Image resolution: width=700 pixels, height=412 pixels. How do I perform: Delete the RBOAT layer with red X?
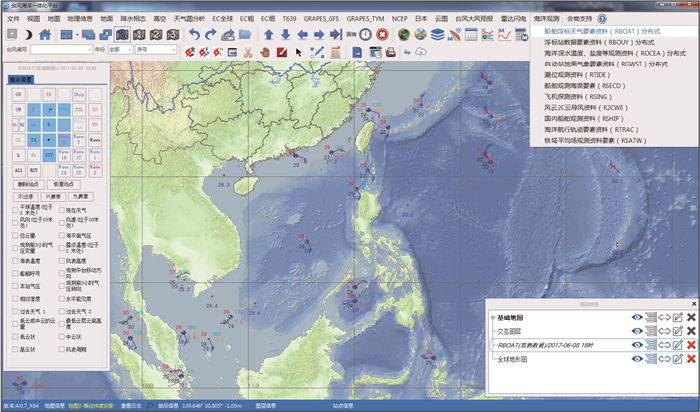pyautogui.click(x=691, y=345)
